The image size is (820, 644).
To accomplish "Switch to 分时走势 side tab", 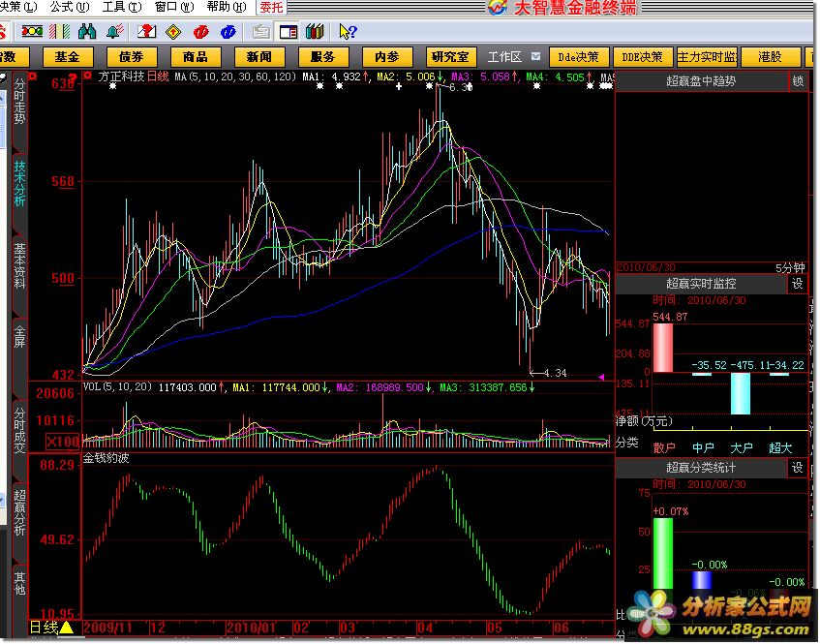I will [20, 102].
